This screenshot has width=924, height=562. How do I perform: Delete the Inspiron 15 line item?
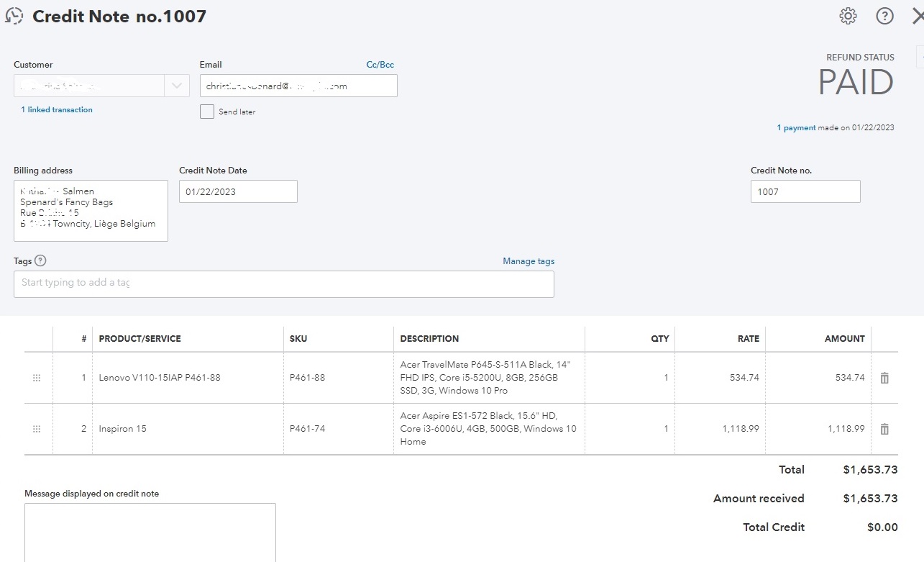coord(884,429)
